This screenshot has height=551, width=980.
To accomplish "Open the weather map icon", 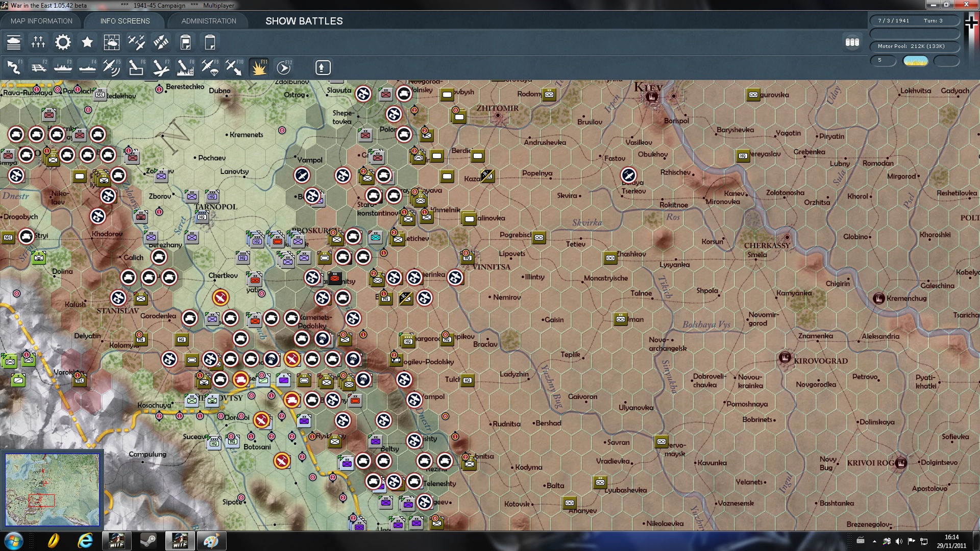I will click(x=112, y=42).
